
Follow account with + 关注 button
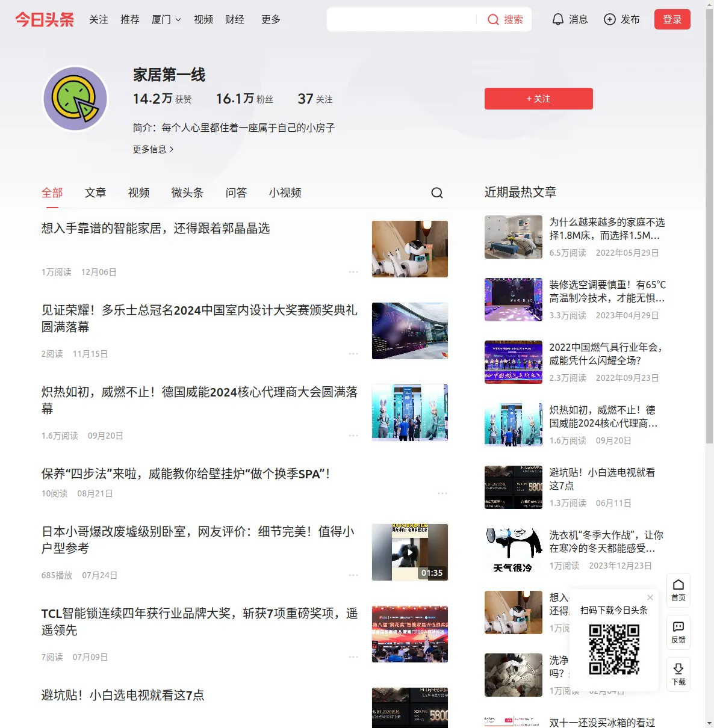point(539,99)
